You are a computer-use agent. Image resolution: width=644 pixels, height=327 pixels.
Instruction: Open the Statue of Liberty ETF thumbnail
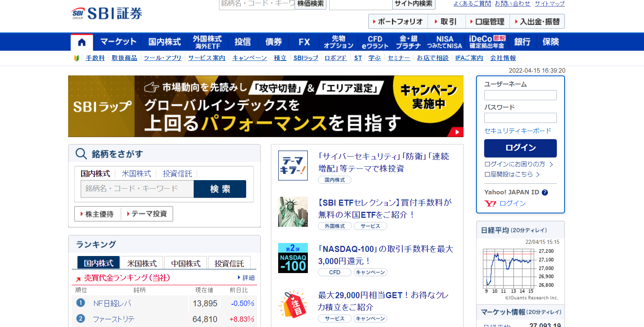pos(293,212)
